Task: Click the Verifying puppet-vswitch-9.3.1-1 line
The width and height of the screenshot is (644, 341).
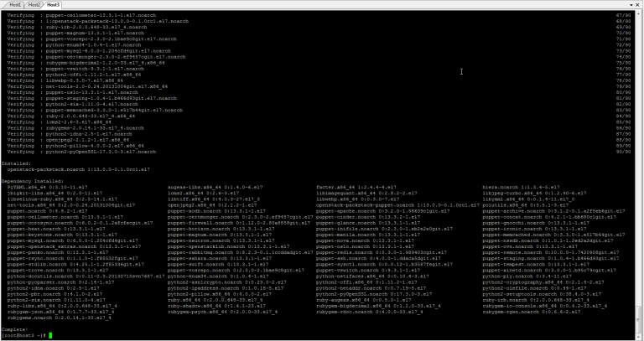Action: point(75,69)
